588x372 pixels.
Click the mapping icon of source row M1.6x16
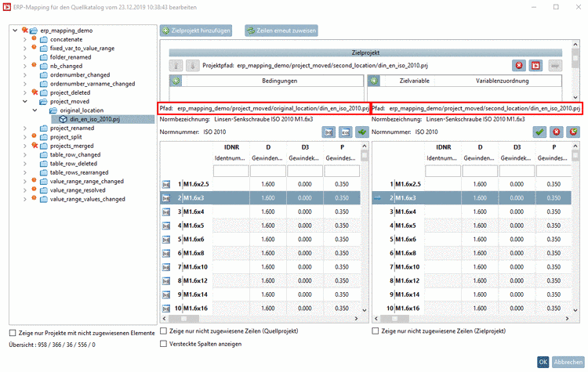(x=166, y=309)
